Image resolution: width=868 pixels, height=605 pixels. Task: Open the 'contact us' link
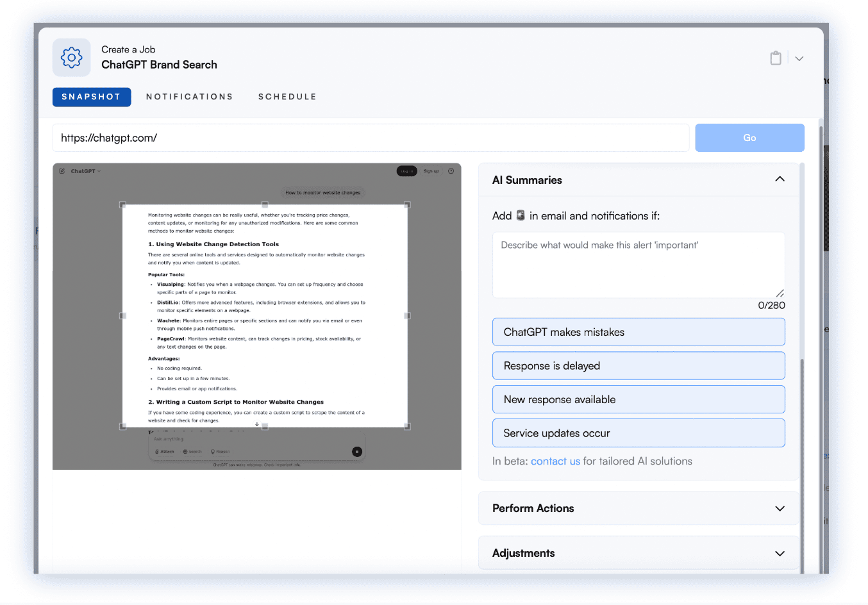tap(555, 461)
